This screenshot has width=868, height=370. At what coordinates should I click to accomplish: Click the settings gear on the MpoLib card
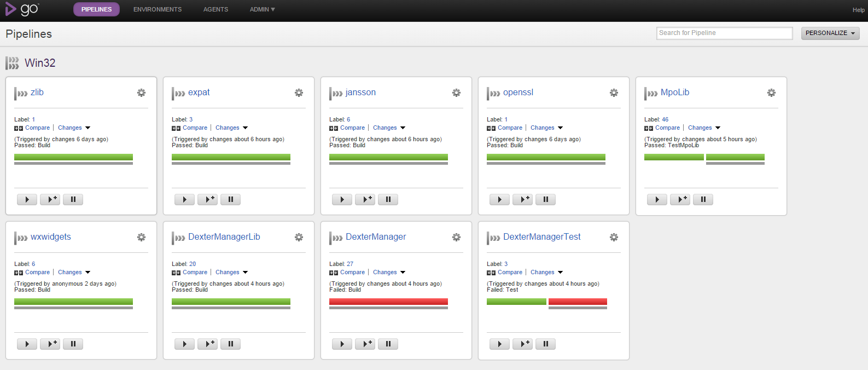(771, 93)
